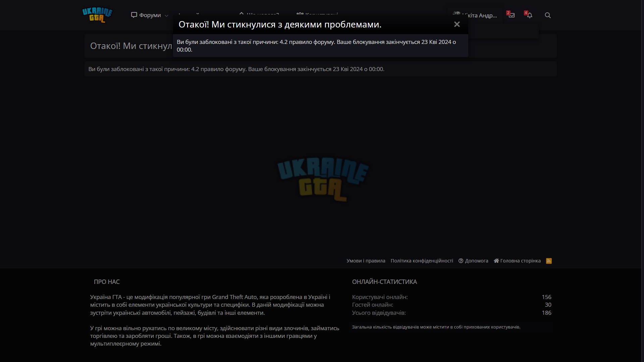Click the ПРО НАС footer heading
Viewport: 644px width, 362px height.
[107, 282]
